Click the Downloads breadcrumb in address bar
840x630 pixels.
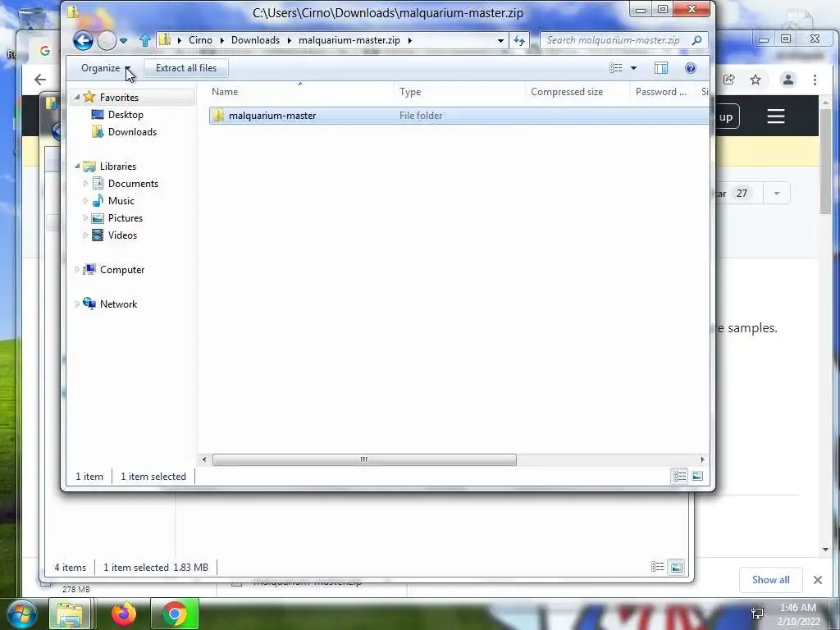coord(256,40)
